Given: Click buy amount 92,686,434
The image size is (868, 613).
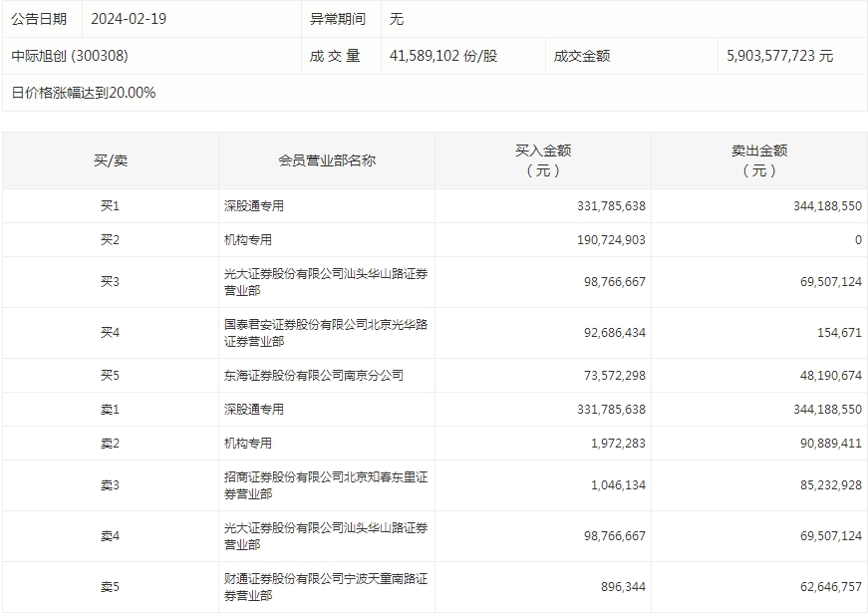Looking at the screenshot, I should point(615,333).
